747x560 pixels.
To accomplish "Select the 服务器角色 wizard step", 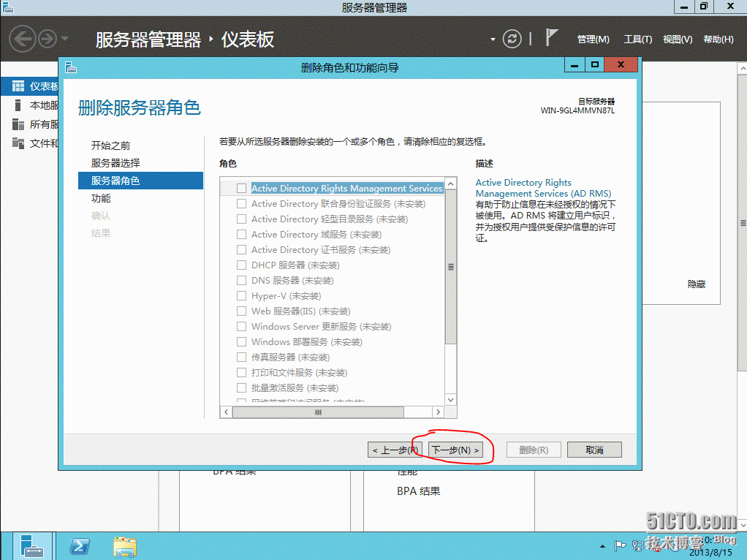I will click(140, 181).
